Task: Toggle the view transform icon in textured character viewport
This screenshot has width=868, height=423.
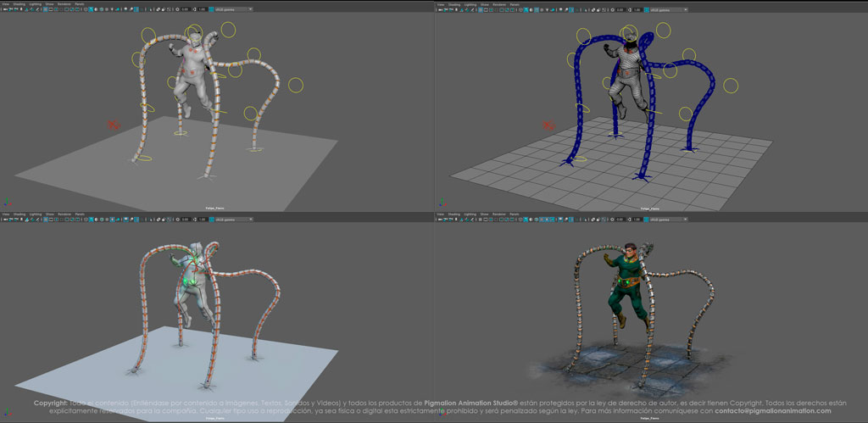Action: tap(646, 220)
